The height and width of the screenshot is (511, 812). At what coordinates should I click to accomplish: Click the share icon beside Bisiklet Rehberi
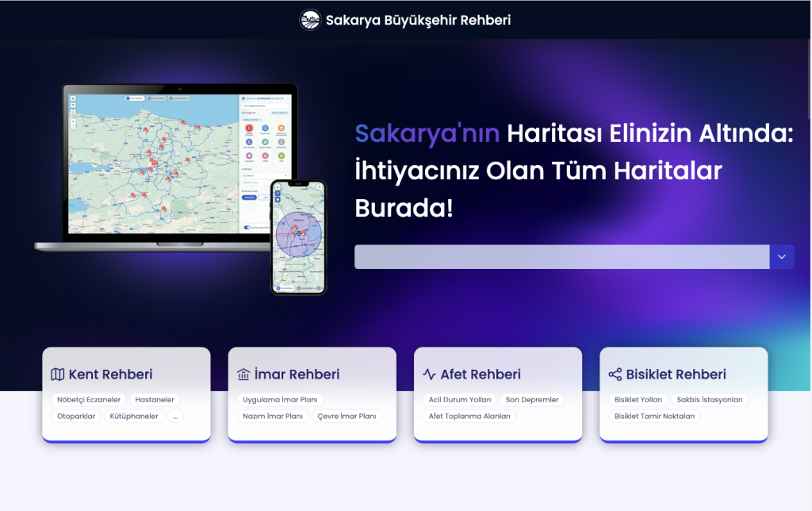615,375
